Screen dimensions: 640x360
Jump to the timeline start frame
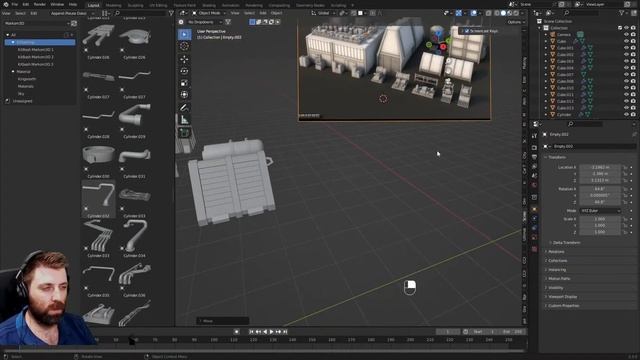[251, 332]
